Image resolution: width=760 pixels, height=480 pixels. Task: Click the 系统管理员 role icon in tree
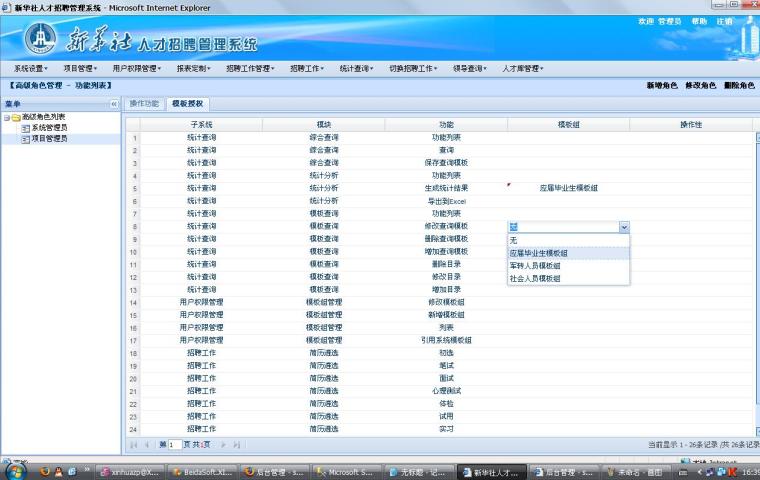pos(25,128)
